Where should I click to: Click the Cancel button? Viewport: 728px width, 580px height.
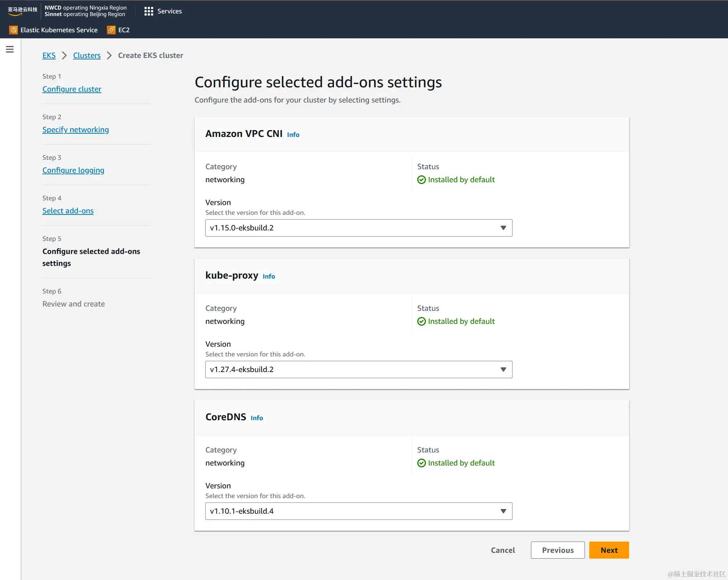(x=503, y=550)
